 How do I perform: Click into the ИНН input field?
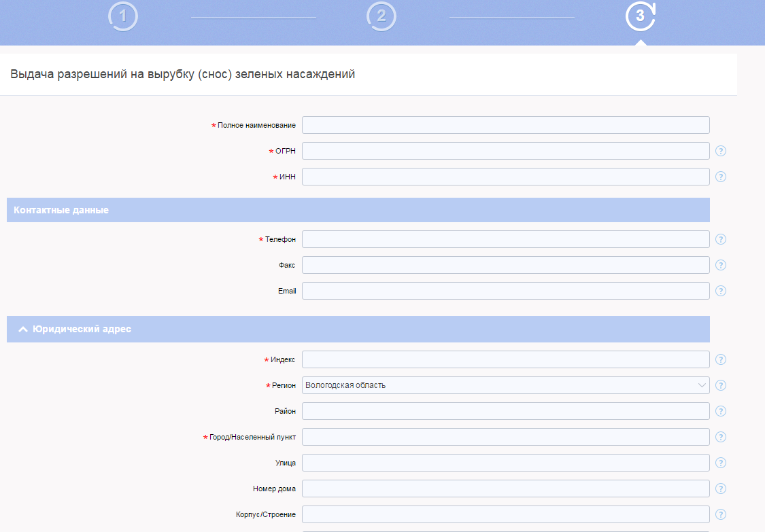(x=505, y=177)
